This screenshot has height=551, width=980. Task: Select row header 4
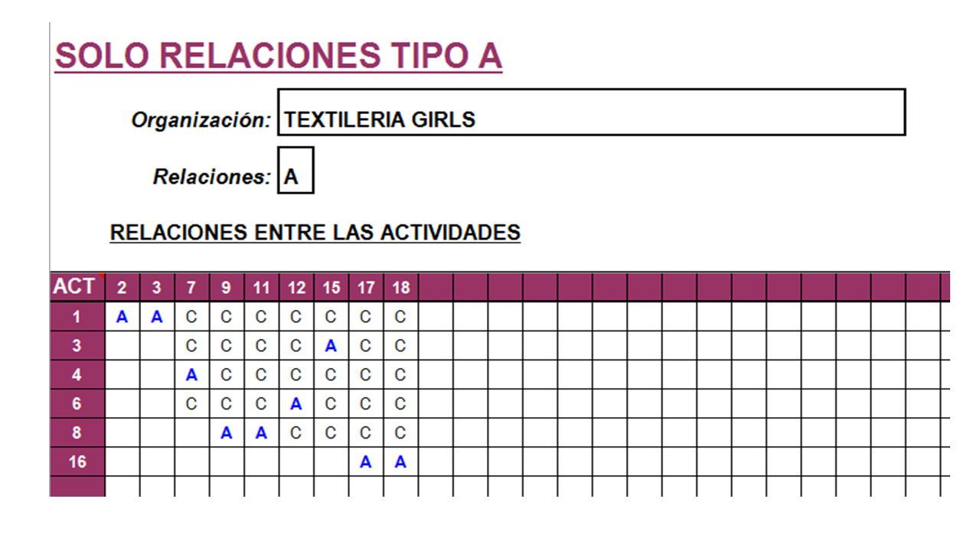[x=77, y=374]
